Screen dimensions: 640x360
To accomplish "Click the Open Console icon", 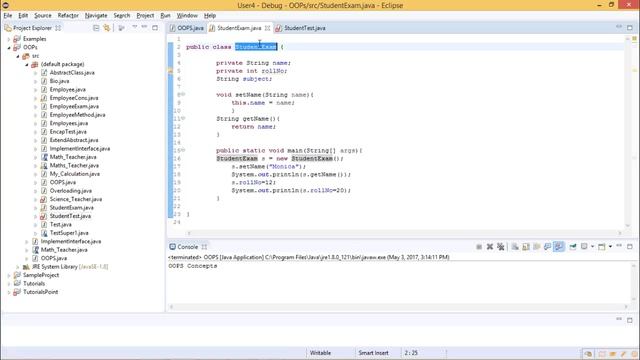I will tap(602, 247).
